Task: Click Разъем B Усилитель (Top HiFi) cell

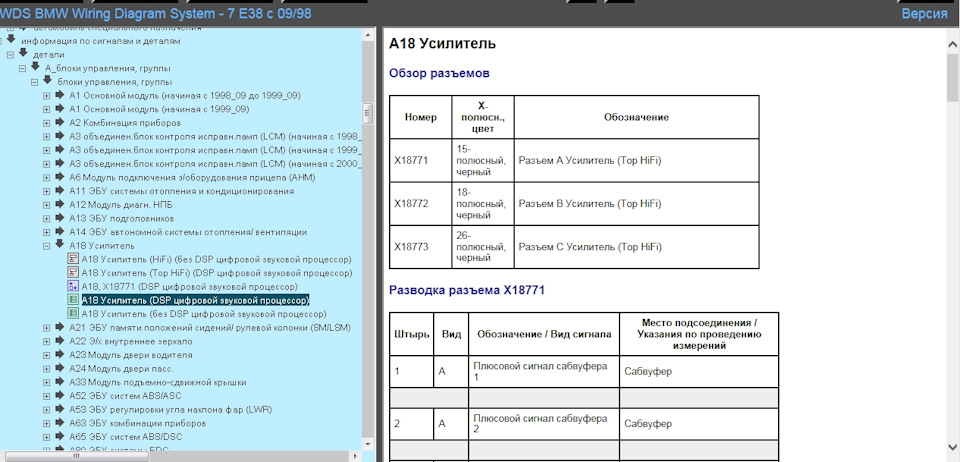Action: (x=637, y=204)
